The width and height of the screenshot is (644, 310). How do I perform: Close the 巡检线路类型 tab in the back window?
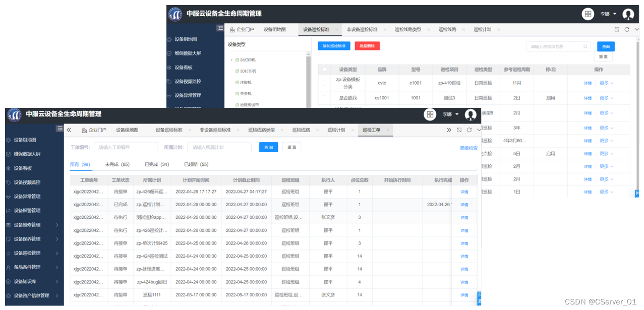coord(429,30)
